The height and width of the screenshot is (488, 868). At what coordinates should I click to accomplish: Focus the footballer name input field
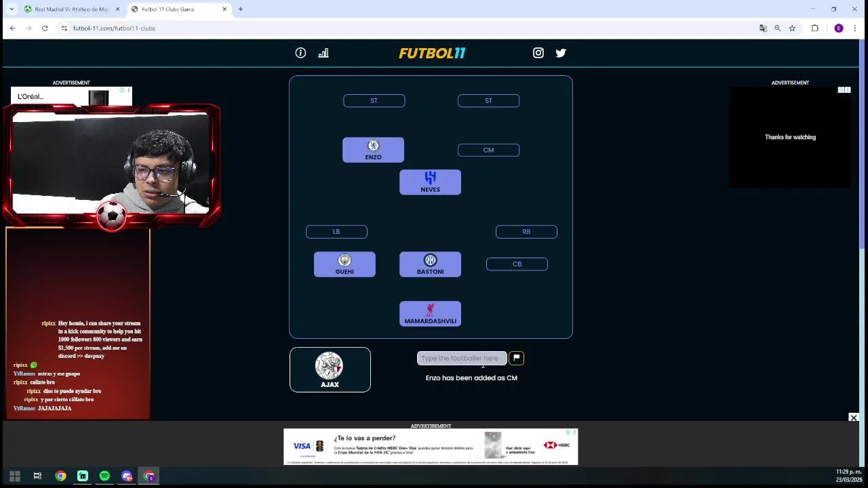click(462, 358)
